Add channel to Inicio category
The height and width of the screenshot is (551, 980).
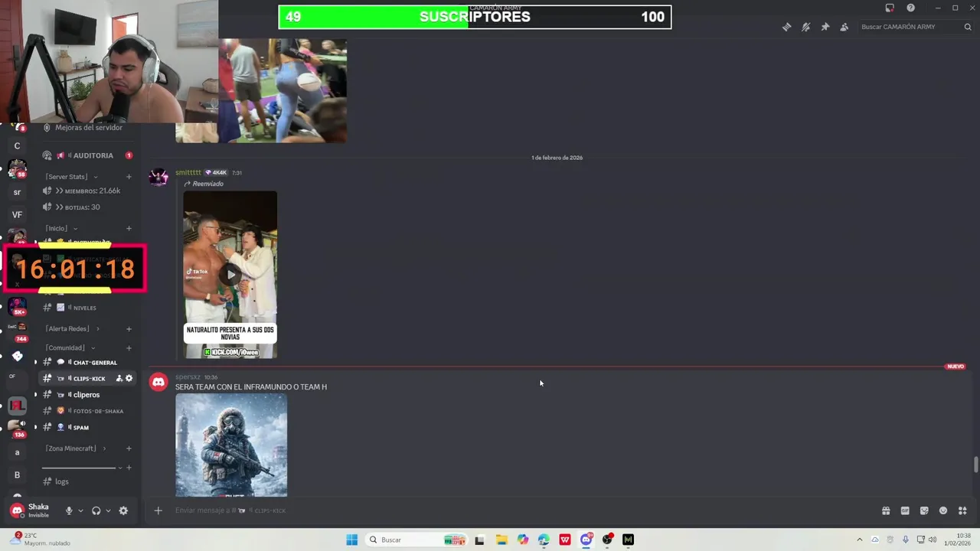tap(129, 228)
